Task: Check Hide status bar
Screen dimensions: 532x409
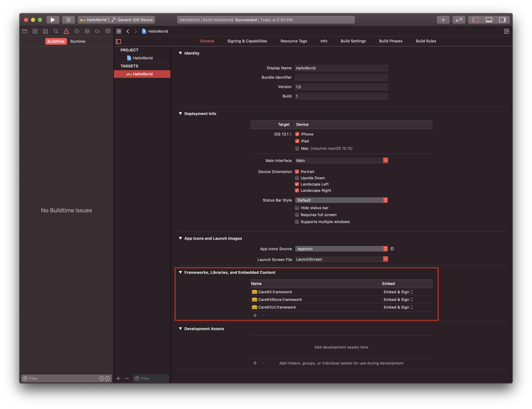Action: click(x=297, y=208)
